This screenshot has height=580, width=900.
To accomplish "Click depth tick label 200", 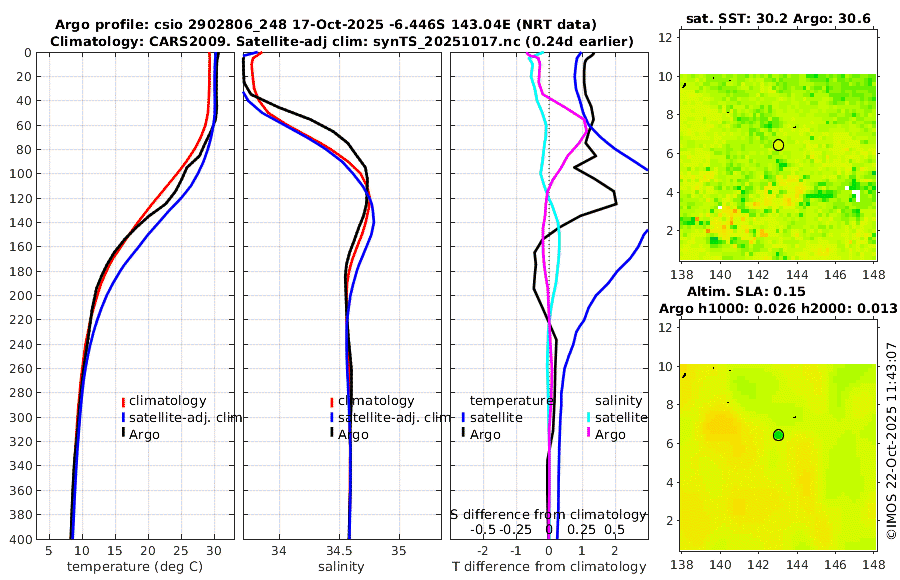I will coord(21,296).
